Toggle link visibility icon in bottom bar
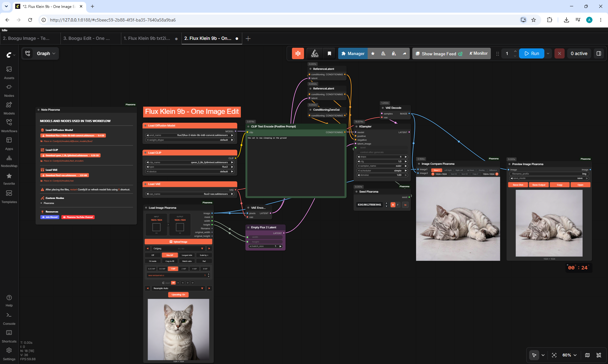Screen dimensions: 608x364 coord(599,355)
